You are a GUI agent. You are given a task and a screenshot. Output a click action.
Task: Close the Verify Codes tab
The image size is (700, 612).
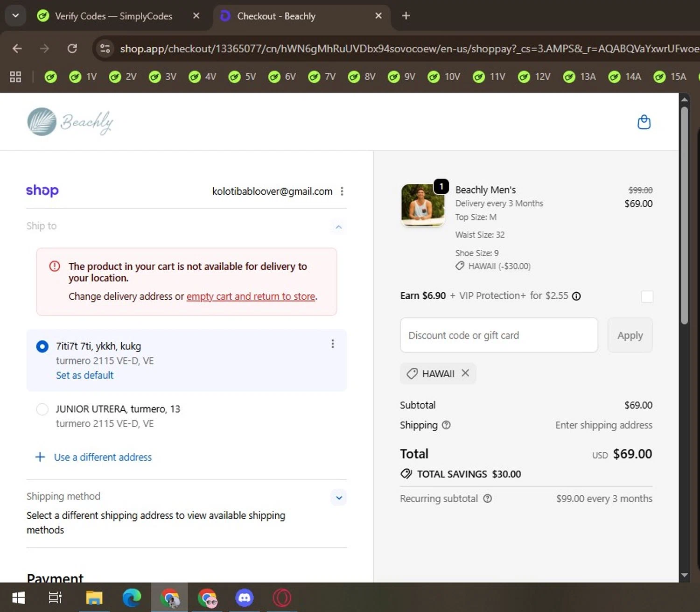tap(196, 16)
